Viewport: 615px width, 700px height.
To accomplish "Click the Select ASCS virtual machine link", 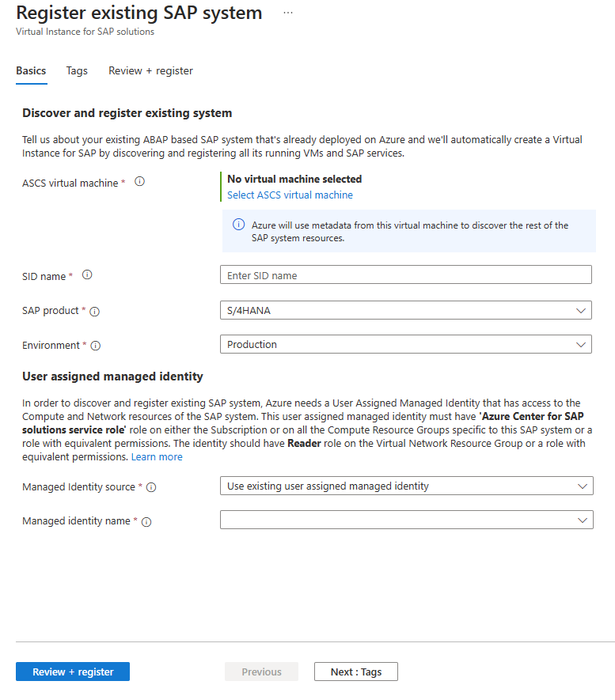I will [290, 195].
